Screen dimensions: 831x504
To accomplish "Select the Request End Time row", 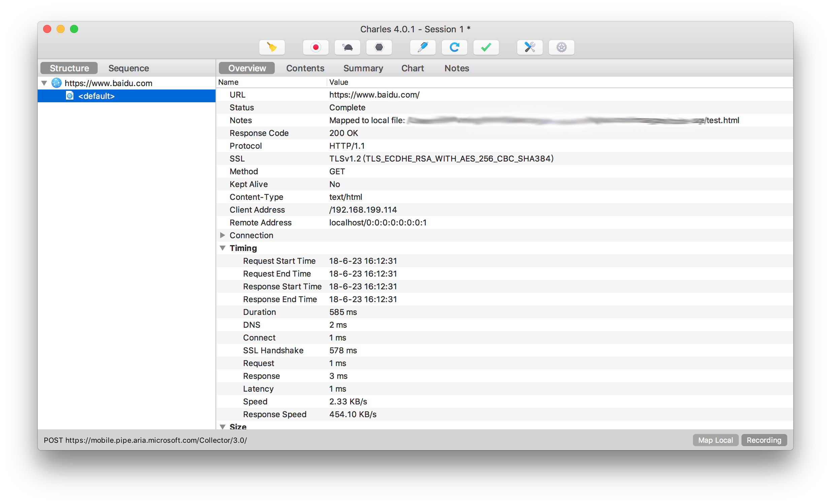I will pos(504,274).
